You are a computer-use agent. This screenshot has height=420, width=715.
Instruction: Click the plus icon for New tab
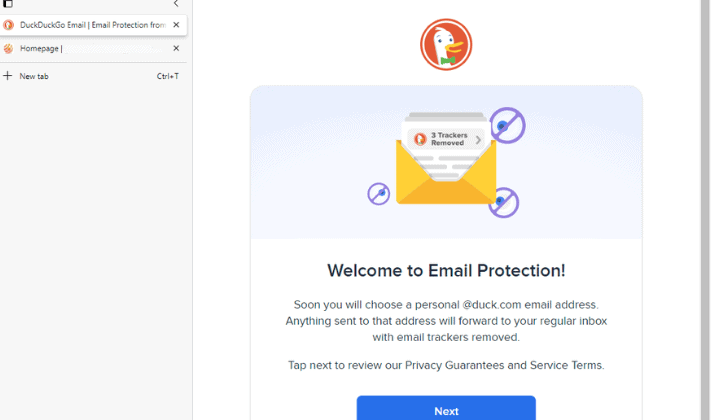[x=8, y=76]
